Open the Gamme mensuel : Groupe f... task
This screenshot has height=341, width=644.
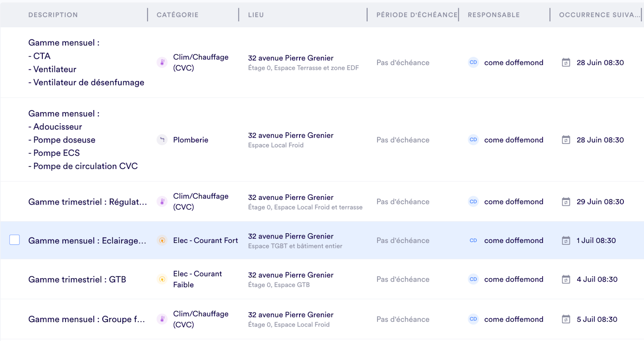click(x=87, y=319)
